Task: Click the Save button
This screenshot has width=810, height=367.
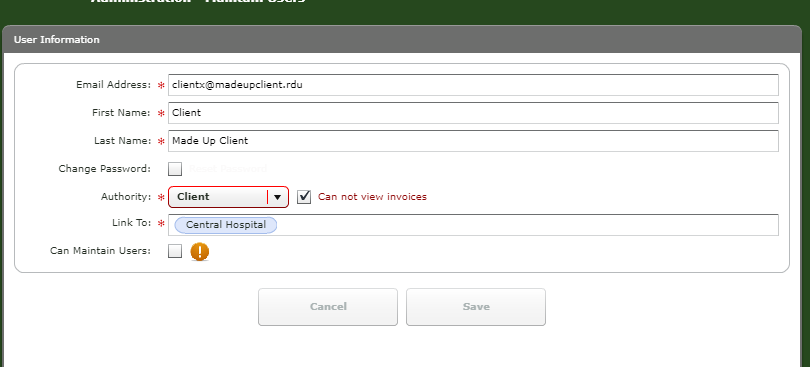Action: [476, 307]
